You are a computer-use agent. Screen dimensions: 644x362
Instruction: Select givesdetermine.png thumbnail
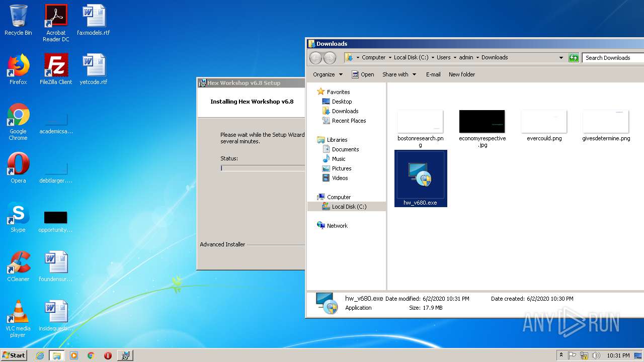pyautogui.click(x=606, y=125)
